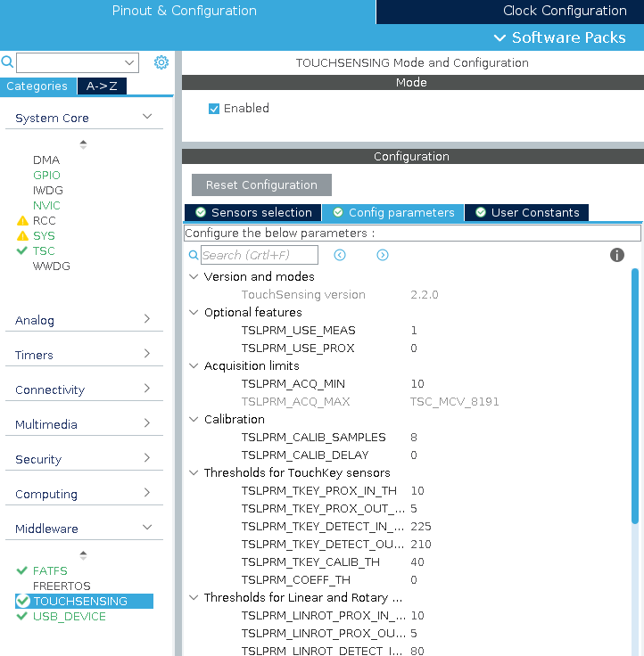The width and height of the screenshot is (644, 656).
Task: Uncheck the Enabled mode checkbox
Action: click(x=214, y=109)
